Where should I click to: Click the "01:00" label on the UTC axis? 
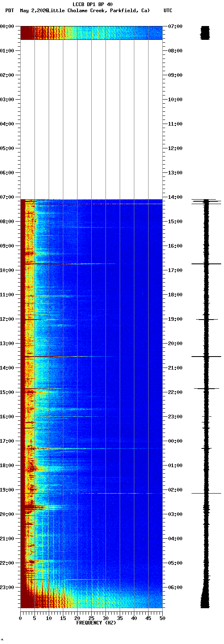click(x=175, y=466)
